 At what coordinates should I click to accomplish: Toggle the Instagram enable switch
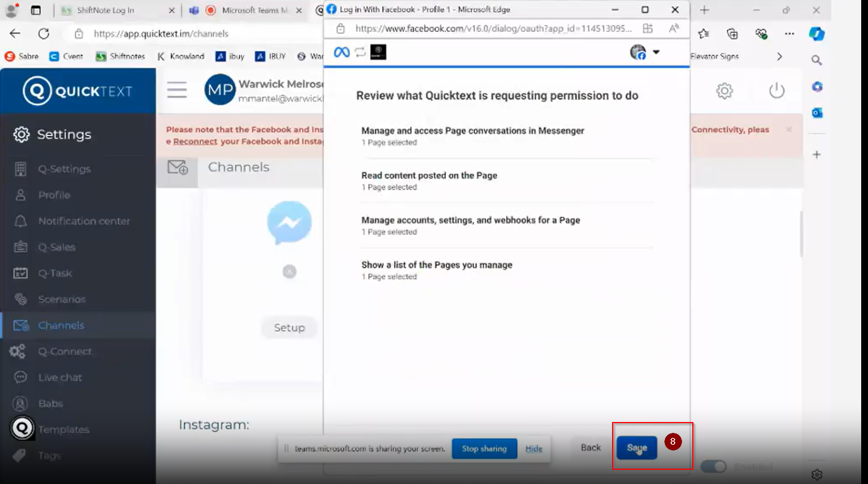pos(713,466)
